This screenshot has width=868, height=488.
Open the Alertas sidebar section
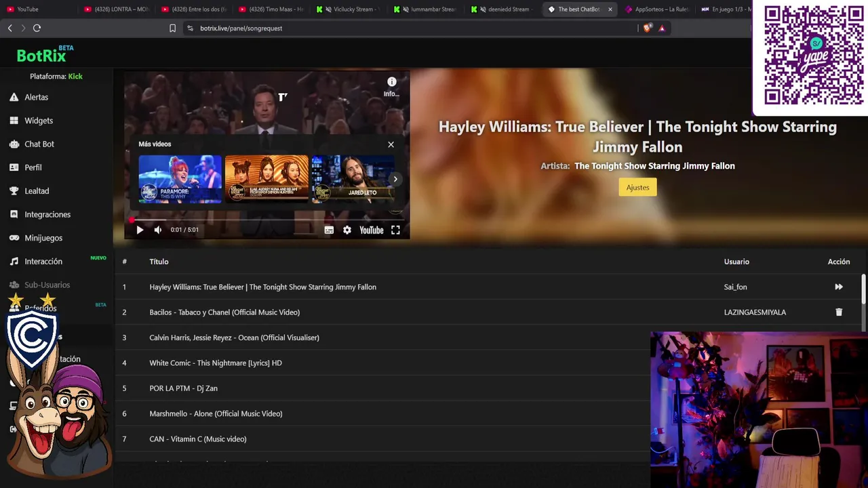(37, 97)
